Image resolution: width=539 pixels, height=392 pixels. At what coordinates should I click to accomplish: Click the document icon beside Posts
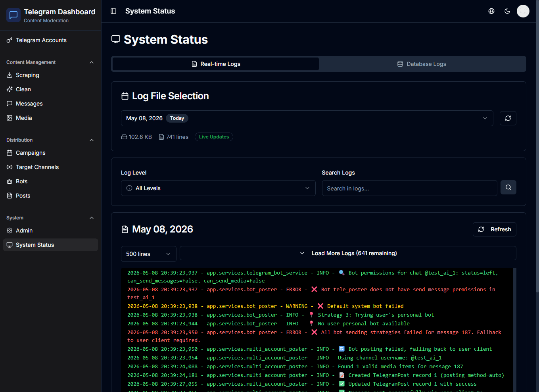pyautogui.click(x=10, y=196)
